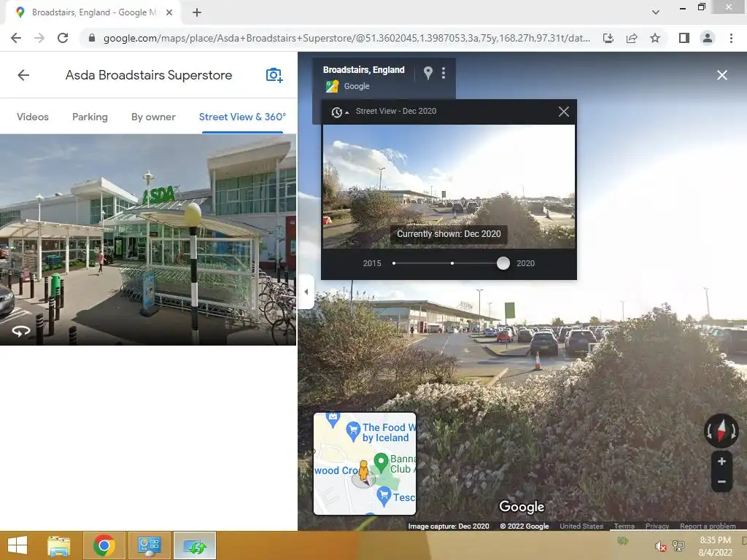Open the Windows Start button

click(x=18, y=545)
